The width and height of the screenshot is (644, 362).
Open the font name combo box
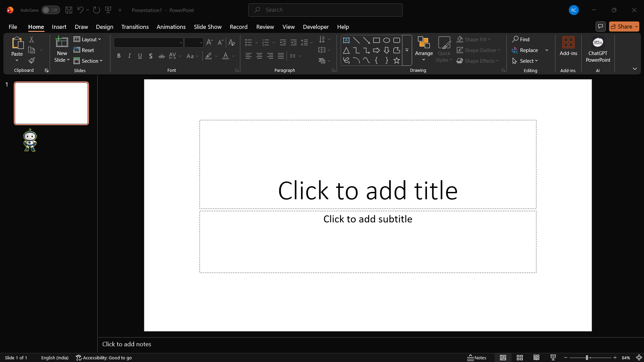pos(149,43)
